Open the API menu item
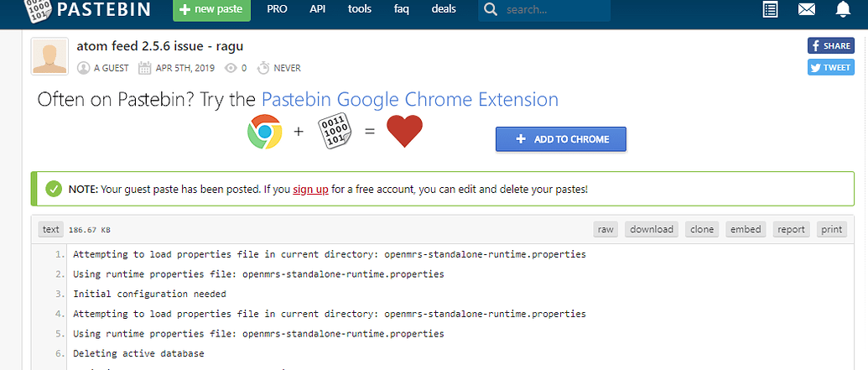The width and height of the screenshot is (868, 370). [317, 9]
